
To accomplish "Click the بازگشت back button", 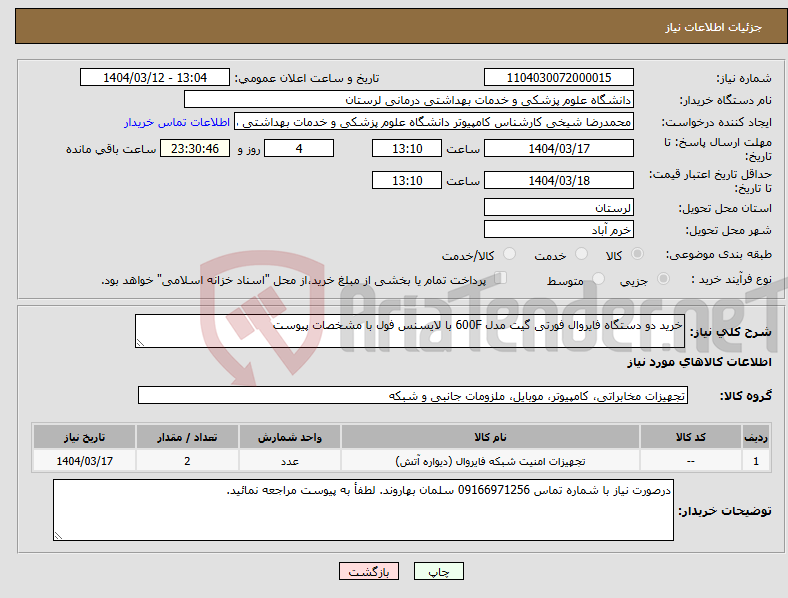I will click(369, 571).
